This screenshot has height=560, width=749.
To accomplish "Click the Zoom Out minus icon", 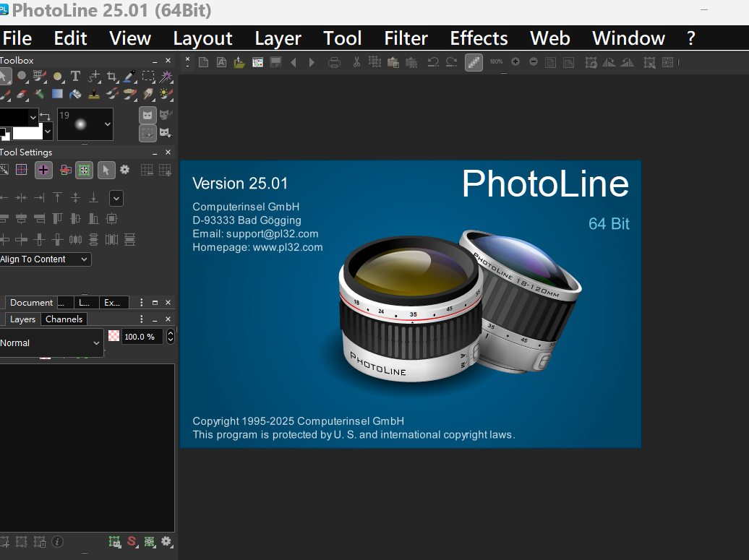I will click(534, 61).
